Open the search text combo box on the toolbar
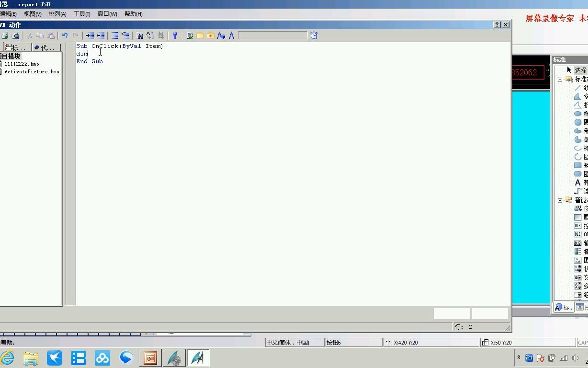 (273, 35)
